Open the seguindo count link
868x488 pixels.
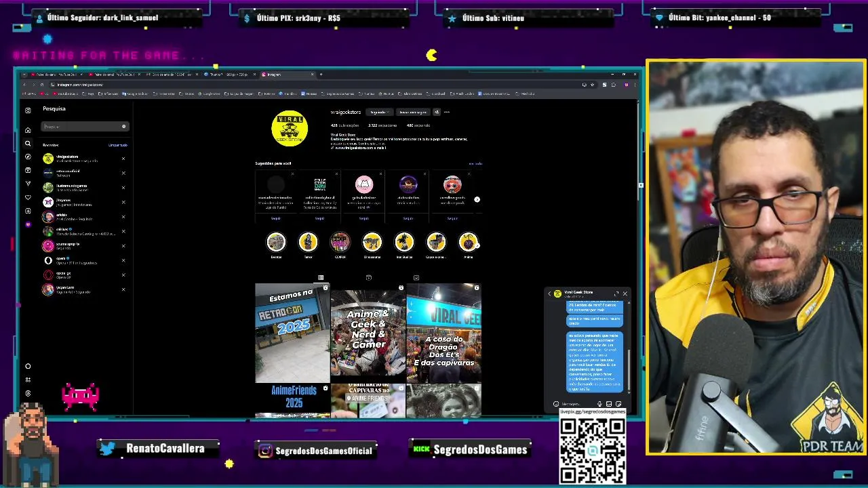coord(418,125)
